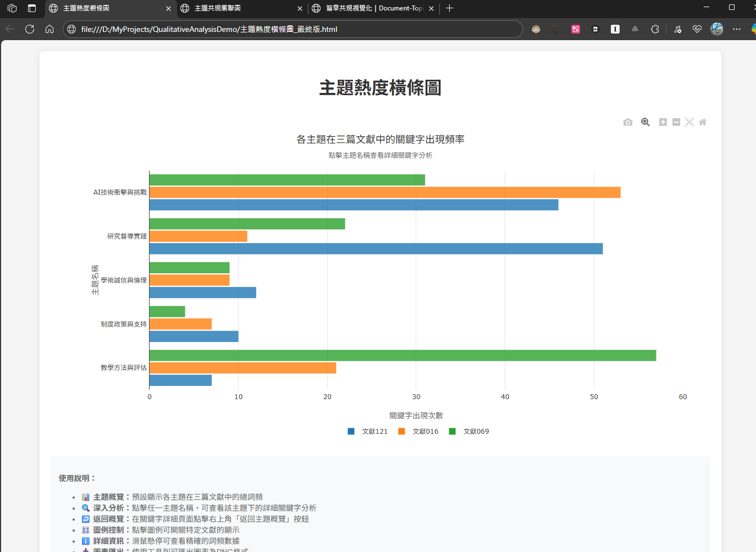This screenshot has width=756, height=552.
Task: Refresh the page in browser toolbar
Action: point(30,29)
